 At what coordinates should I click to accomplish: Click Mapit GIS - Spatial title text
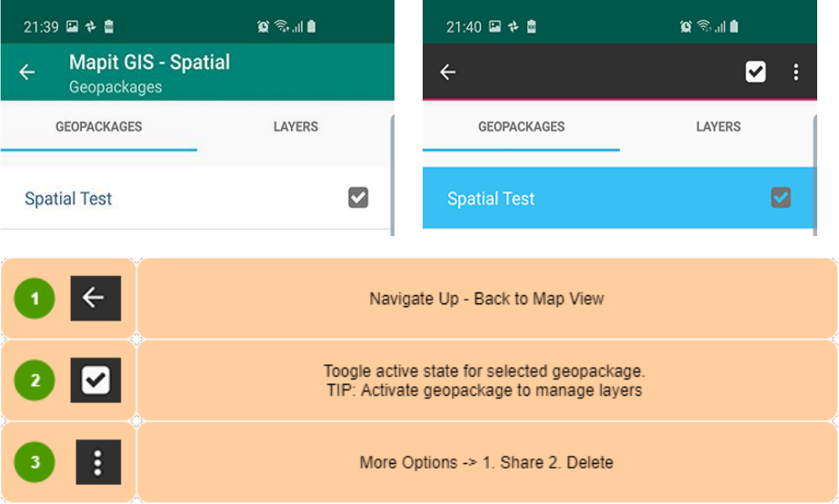coord(149,63)
